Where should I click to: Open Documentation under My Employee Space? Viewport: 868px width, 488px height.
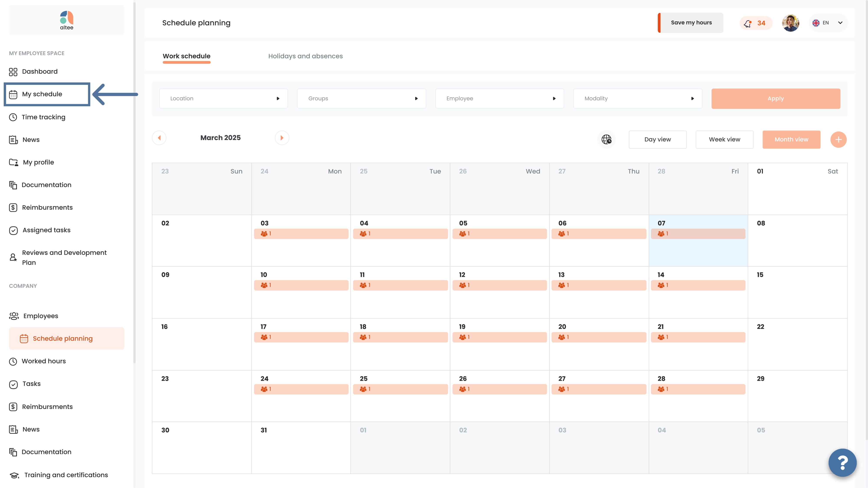[x=40, y=185]
